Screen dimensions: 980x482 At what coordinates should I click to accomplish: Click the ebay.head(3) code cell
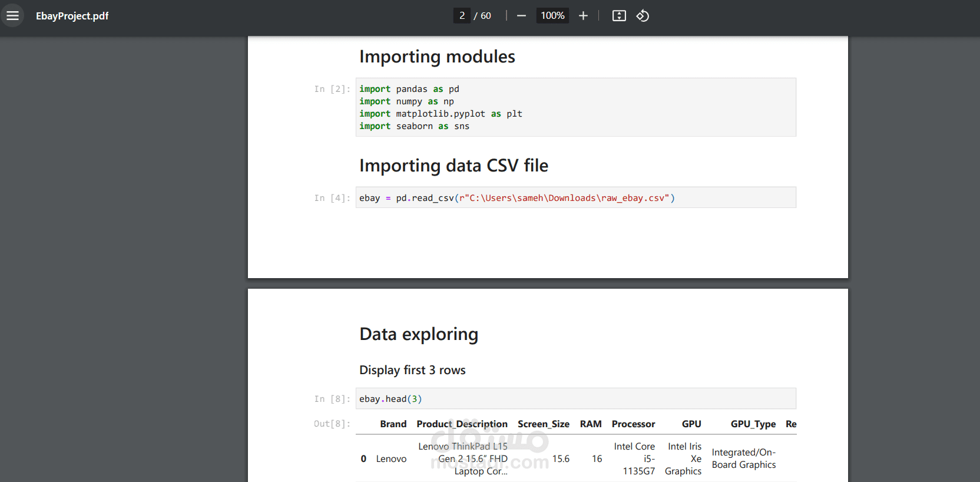(x=390, y=399)
